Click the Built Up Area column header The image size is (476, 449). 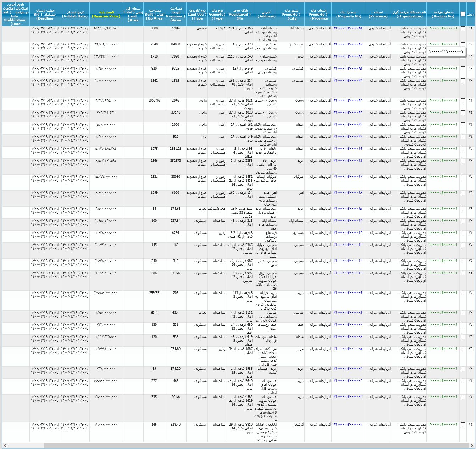tap(154, 14)
